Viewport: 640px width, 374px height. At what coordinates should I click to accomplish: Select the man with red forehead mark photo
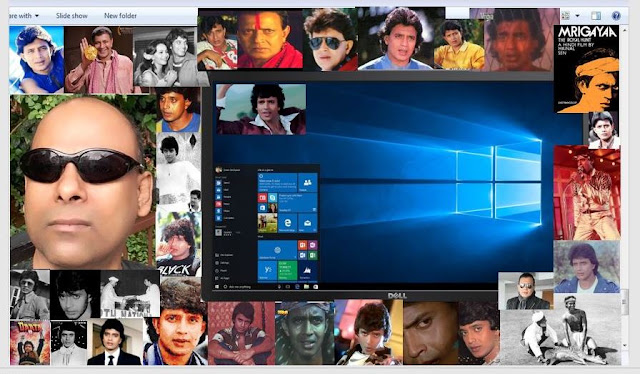269,40
